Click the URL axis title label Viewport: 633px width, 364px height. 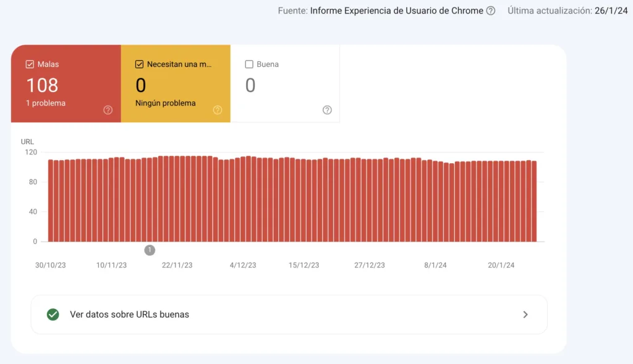click(27, 142)
